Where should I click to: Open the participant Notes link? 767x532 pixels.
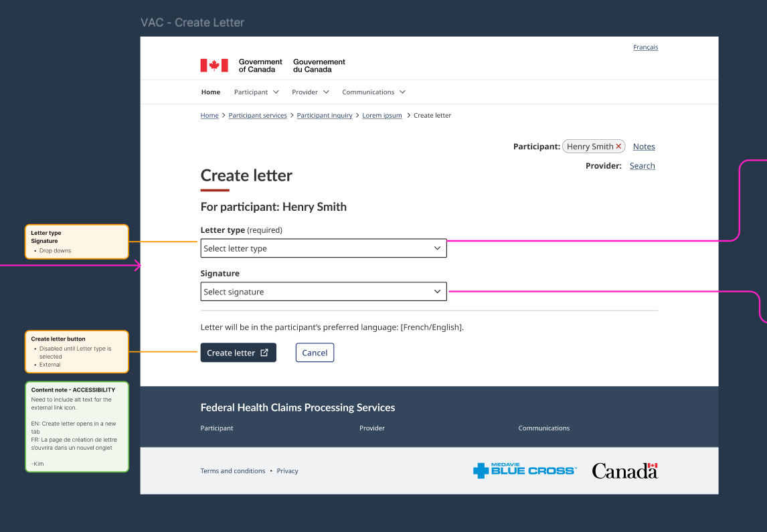point(644,146)
